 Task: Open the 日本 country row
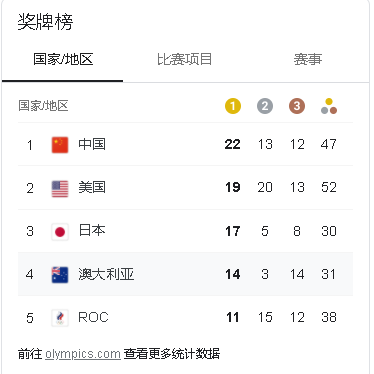pos(185,231)
